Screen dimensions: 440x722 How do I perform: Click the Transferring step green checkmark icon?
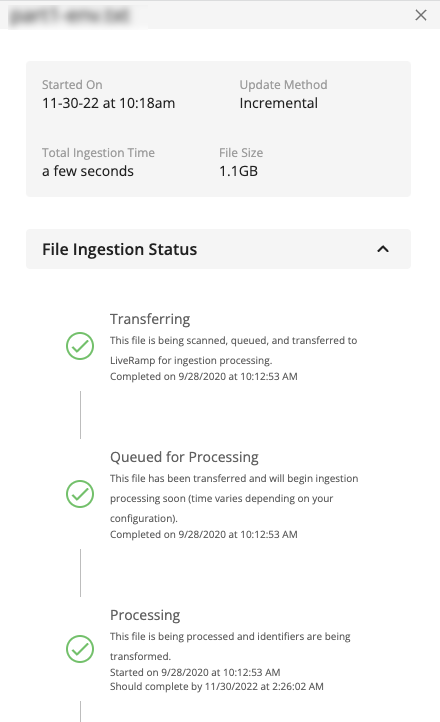coord(80,346)
